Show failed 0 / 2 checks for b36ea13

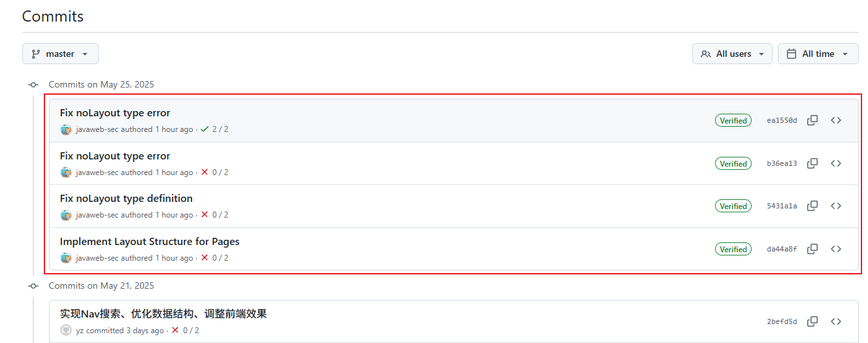tap(214, 172)
